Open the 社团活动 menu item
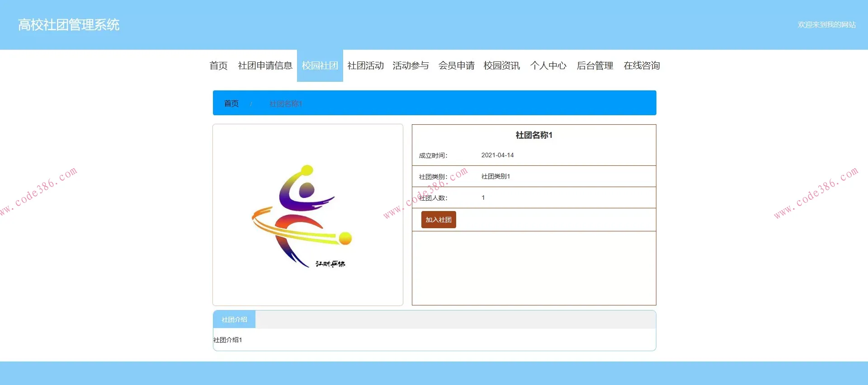The width and height of the screenshot is (868, 385). (365, 66)
